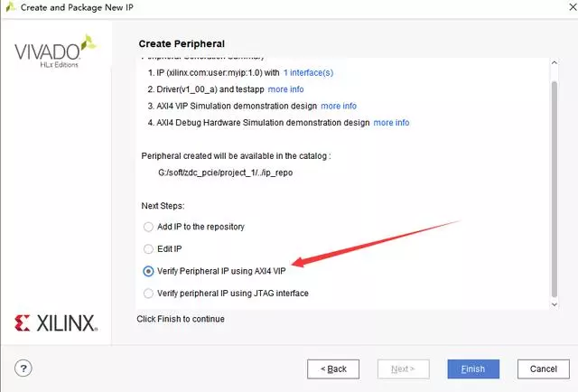Go back with the Back button
This screenshot has height=392, width=578.
pyautogui.click(x=333, y=369)
